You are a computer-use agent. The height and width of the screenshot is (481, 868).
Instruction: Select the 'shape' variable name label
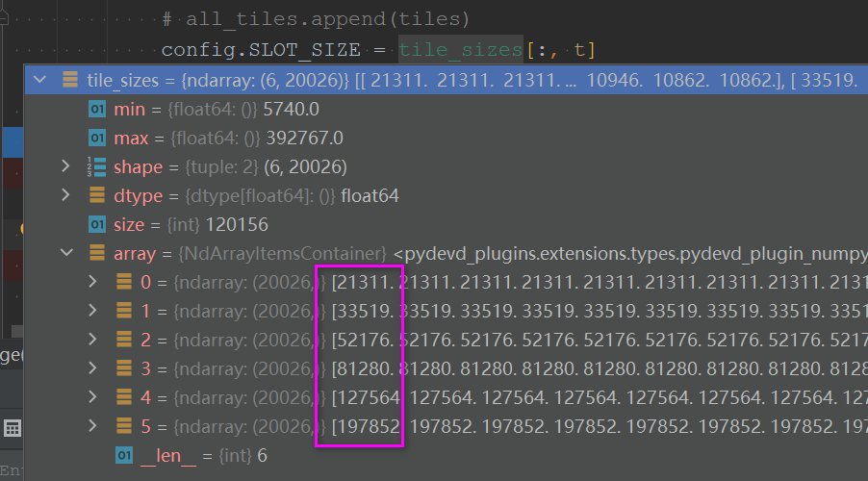[x=138, y=166]
